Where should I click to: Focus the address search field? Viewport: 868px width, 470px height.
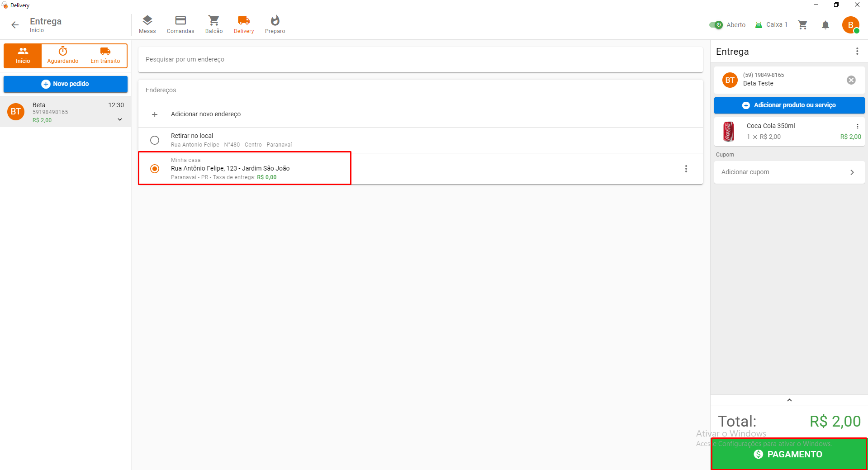(420, 59)
